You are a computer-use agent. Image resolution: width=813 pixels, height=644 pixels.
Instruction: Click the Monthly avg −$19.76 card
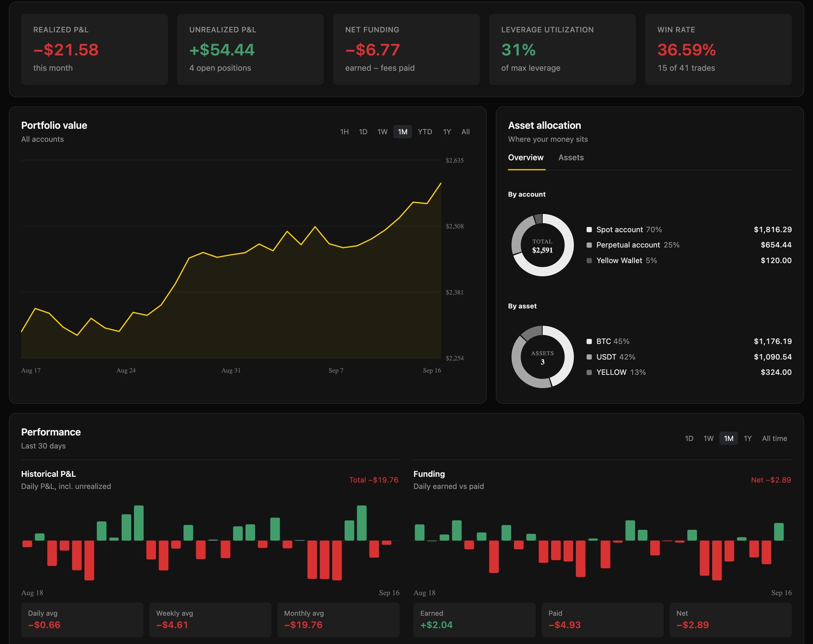[338, 620]
